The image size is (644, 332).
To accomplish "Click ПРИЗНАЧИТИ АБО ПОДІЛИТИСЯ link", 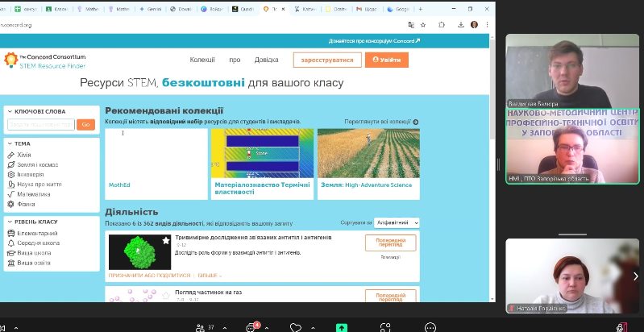I will point(149,276).
